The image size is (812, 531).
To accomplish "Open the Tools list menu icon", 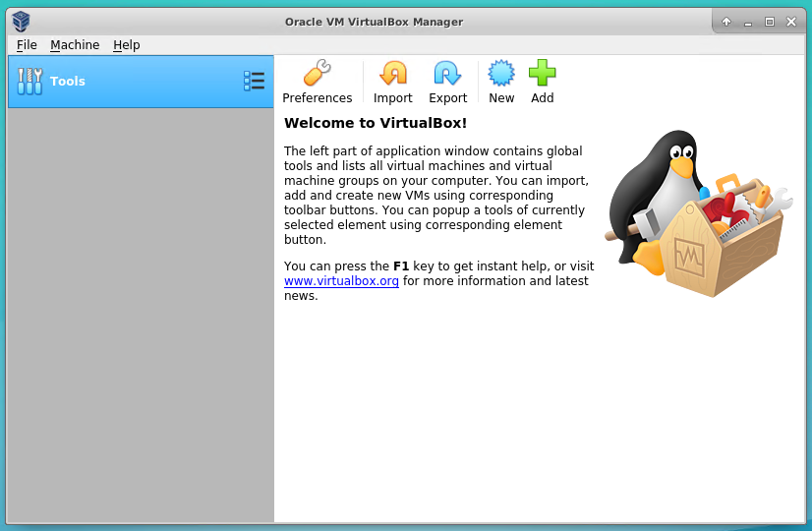I will click(254, 82).
